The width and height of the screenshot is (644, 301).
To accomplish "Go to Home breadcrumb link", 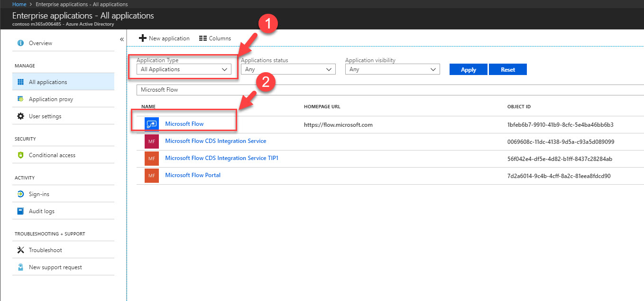I will [x=19, y=4].
